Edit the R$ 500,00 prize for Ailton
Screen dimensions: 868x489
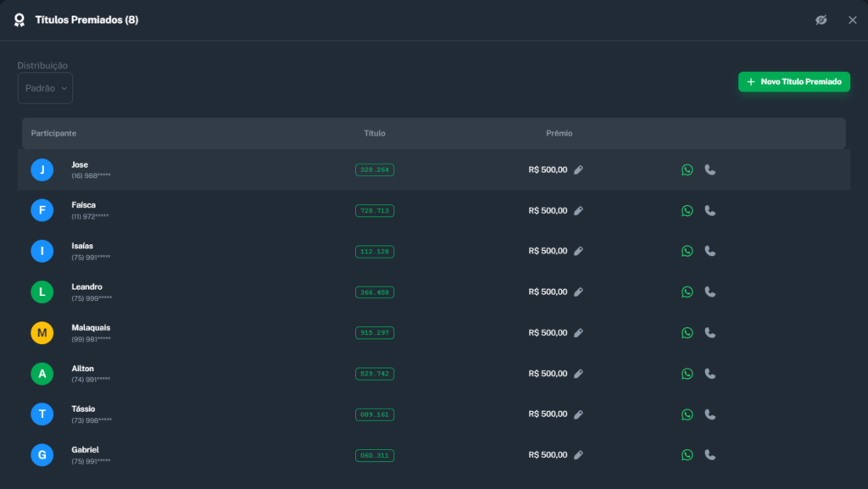click(578, 373)
